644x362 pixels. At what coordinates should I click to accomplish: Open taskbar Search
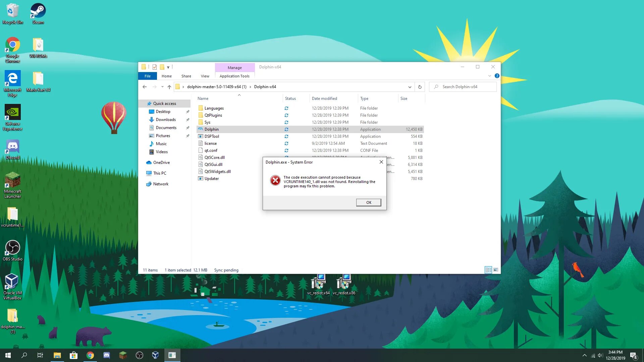pyautogui.click(x=24, y=355)
